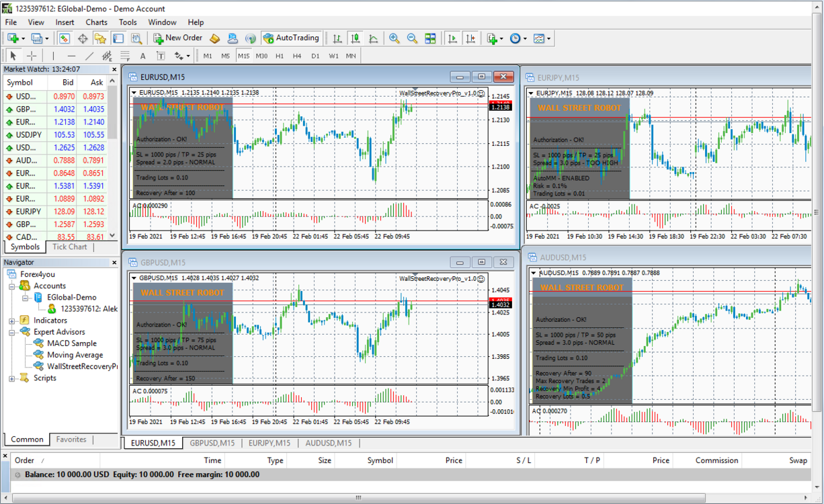The image size is (824, 504).
Task: Open the MetaEditor book icon
Action: (x=215, y=38)
